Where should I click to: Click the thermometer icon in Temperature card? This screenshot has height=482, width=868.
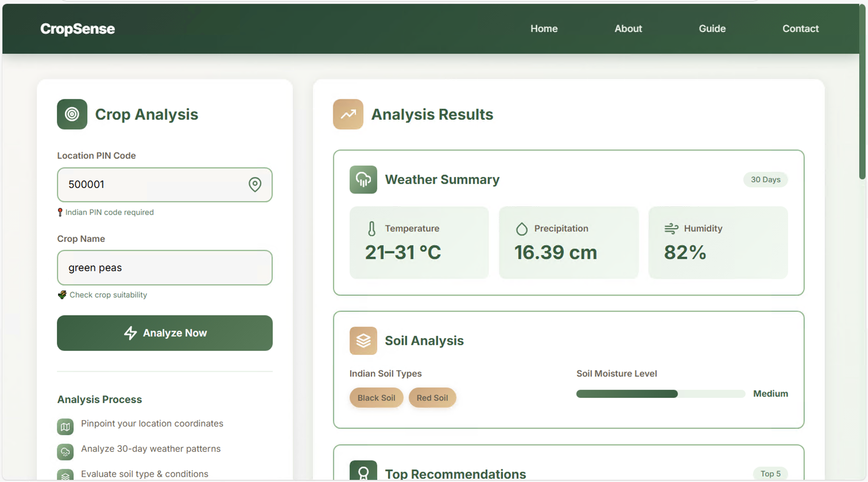[x=371, y=229]
